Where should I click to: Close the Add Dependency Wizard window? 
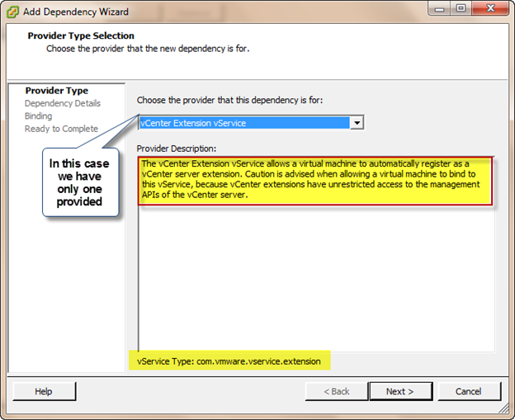point(491,9)
